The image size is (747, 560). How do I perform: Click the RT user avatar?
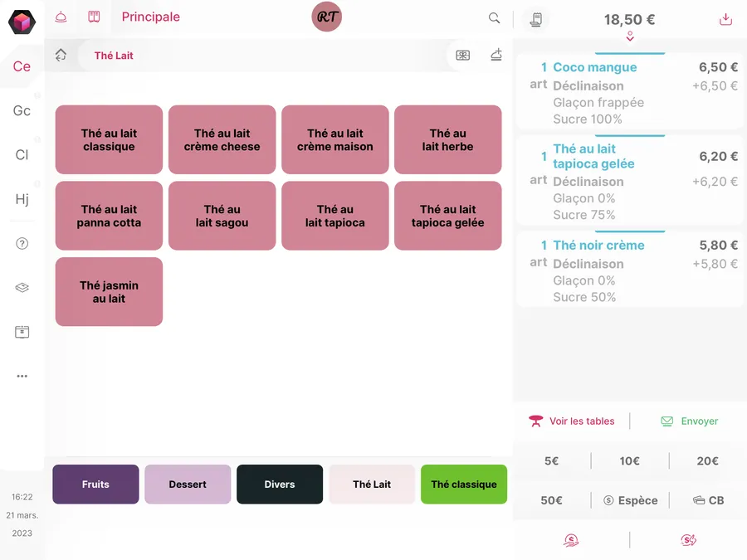[327, 17]
